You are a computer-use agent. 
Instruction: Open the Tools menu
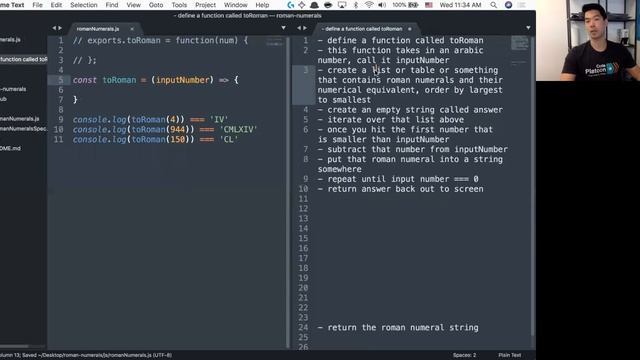[x=179, y=5]
